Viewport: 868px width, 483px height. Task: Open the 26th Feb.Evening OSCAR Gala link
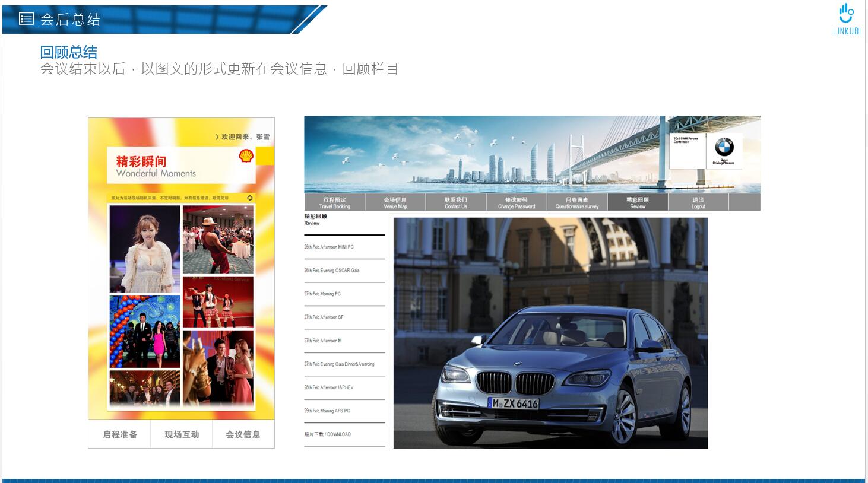[x=332, y=270]
